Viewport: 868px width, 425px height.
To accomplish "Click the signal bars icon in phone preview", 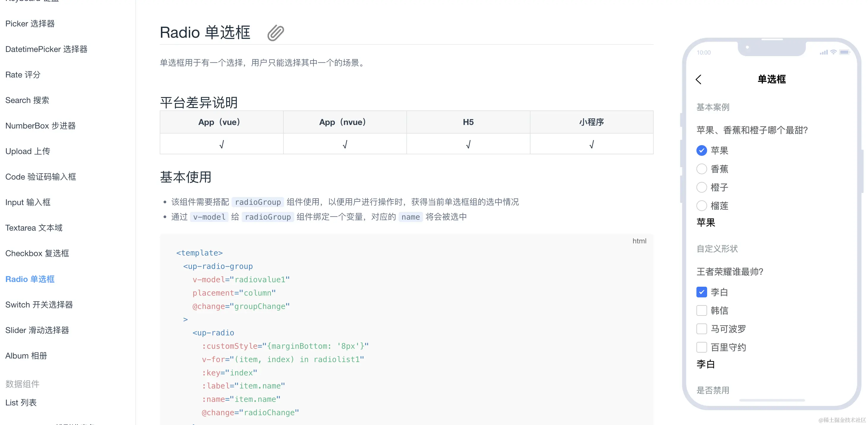I will (x=823, y=52).
